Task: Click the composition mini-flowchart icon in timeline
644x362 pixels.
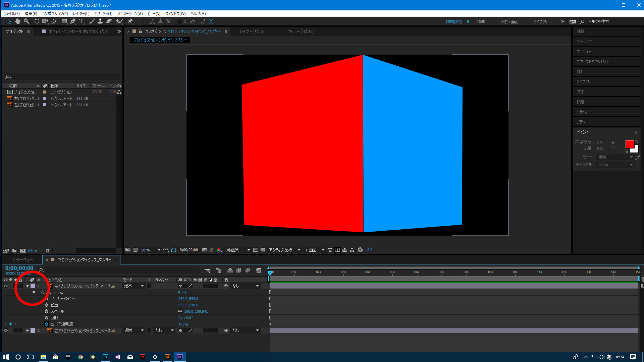Action: [207, 270]
